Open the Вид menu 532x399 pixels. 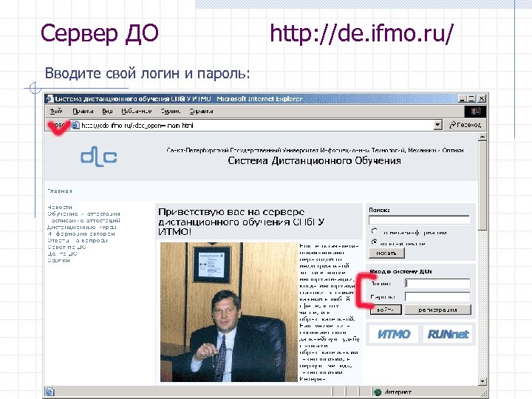tap(107, 112)
